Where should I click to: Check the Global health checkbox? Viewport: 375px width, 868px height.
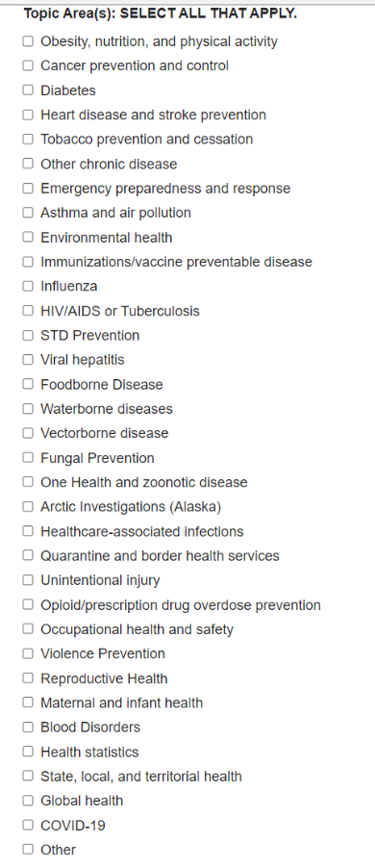click(x=28, y=801)
